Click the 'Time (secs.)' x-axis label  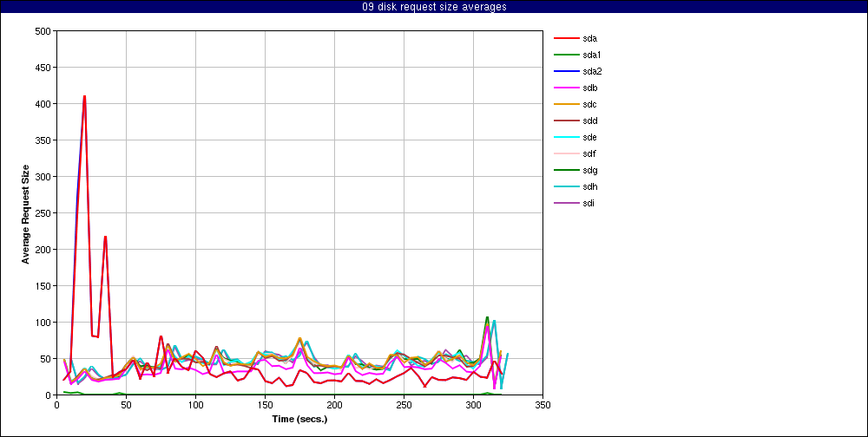300,419
